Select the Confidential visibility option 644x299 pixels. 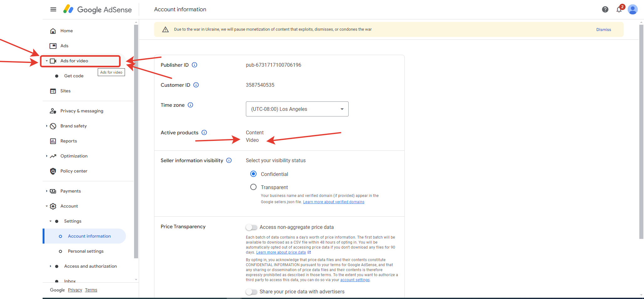(x=253, y=174)
